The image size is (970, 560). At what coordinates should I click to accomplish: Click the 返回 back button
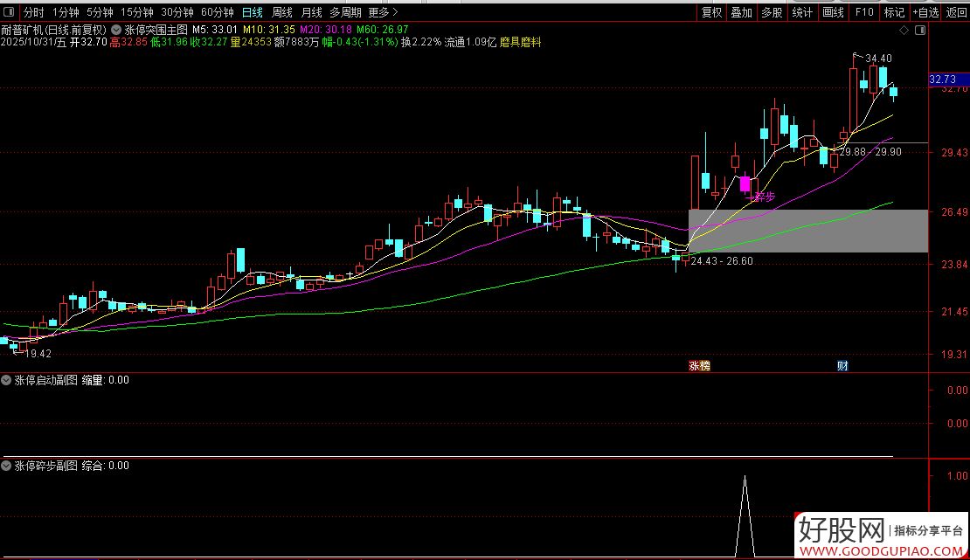956,12
